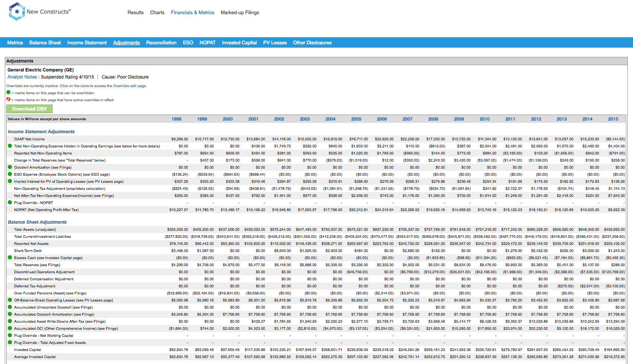This screenshot has width=633, height=364.
Task: Click green legend icon for overridable items
Action: [9, 93]
